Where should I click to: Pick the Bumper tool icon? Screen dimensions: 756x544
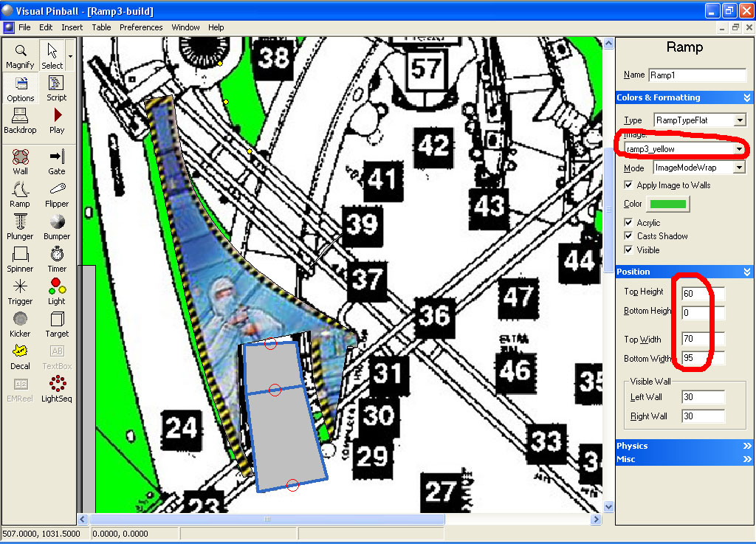(57, 226)
